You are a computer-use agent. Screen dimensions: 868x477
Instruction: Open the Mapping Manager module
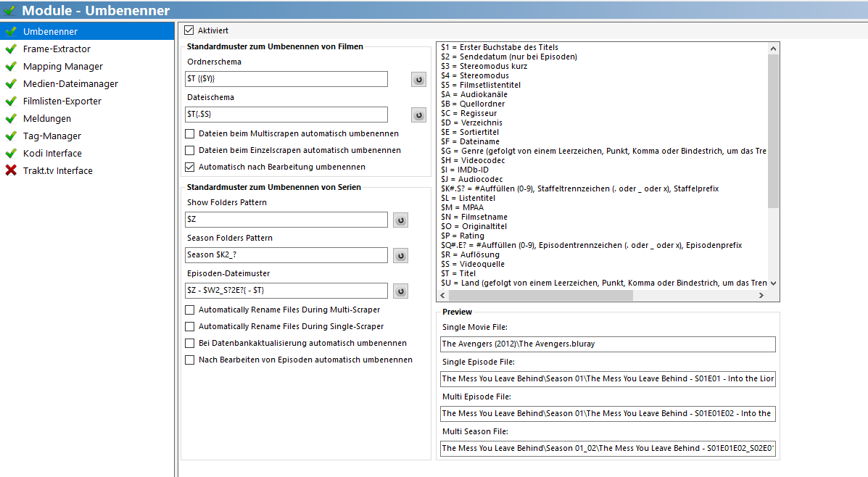pyautogui.click(x=87, y=67)
